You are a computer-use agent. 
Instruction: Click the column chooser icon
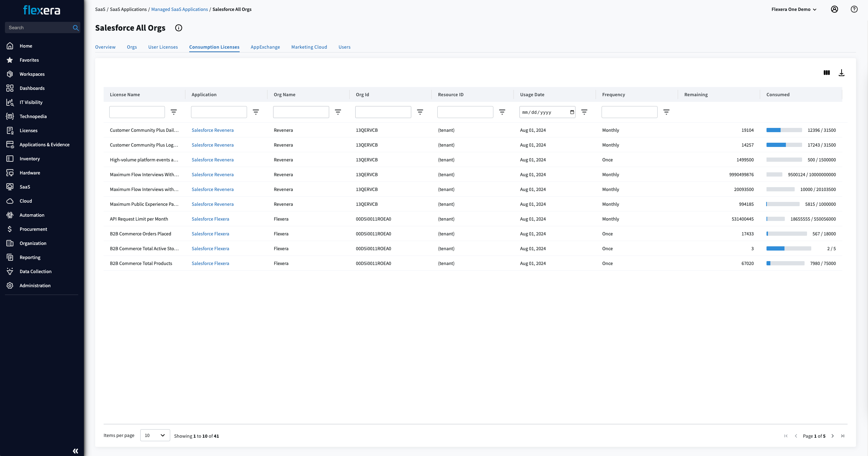click(826, 73)
